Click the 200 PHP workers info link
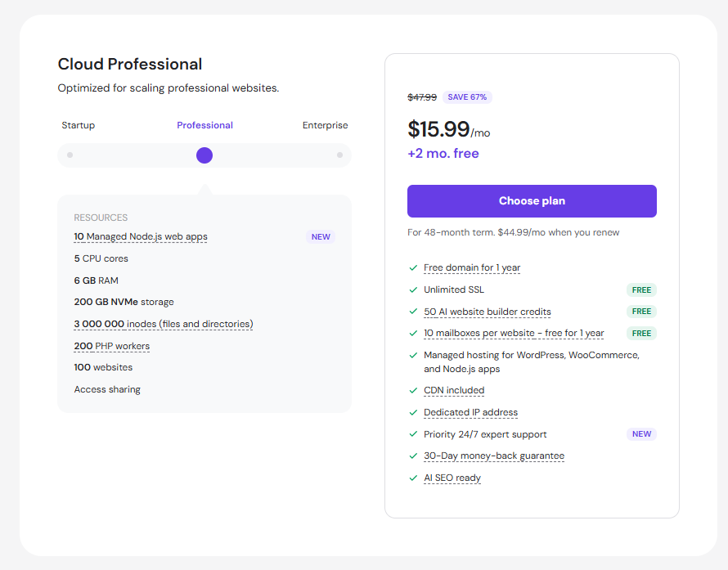The width and height of the screenshot is (728, 570). click(x=112, y=346)
